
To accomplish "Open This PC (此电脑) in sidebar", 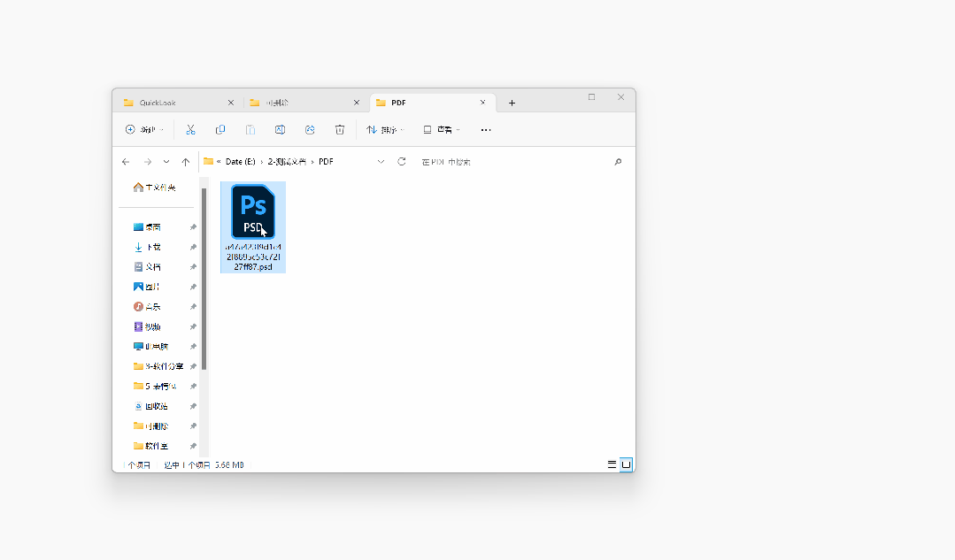I will 151,346.
